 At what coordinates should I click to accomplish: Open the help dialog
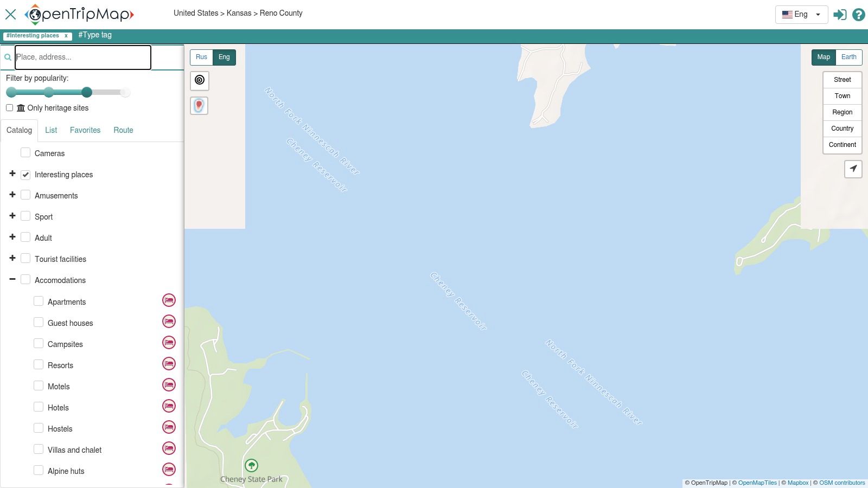pyautogui.click(x=859, y=15)
